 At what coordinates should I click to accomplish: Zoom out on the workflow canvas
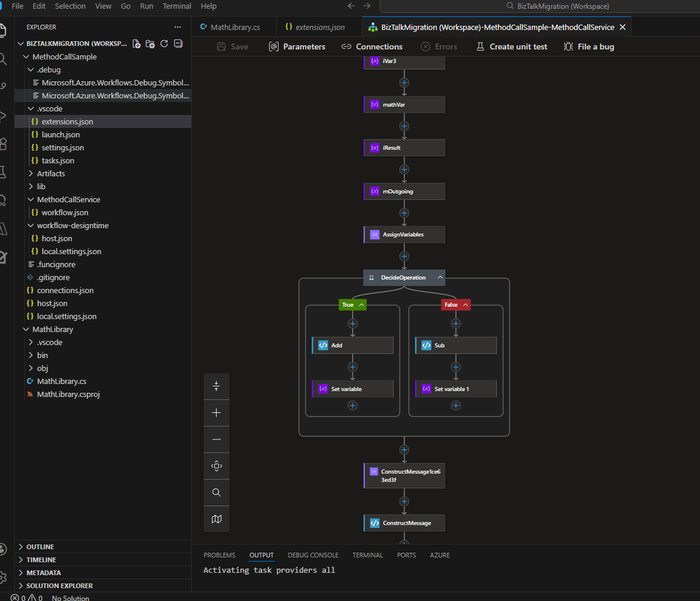pyautogui.click(x=217, y=439)
